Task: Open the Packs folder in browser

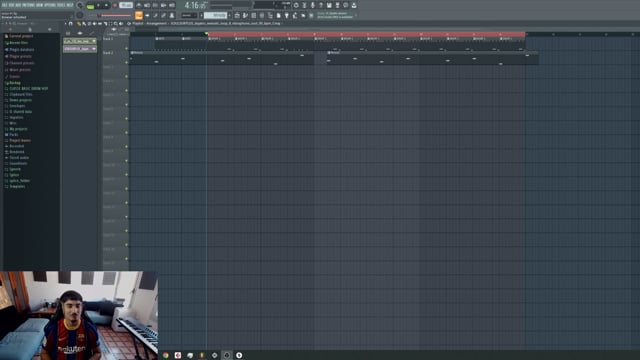Action: pos(12,135)
